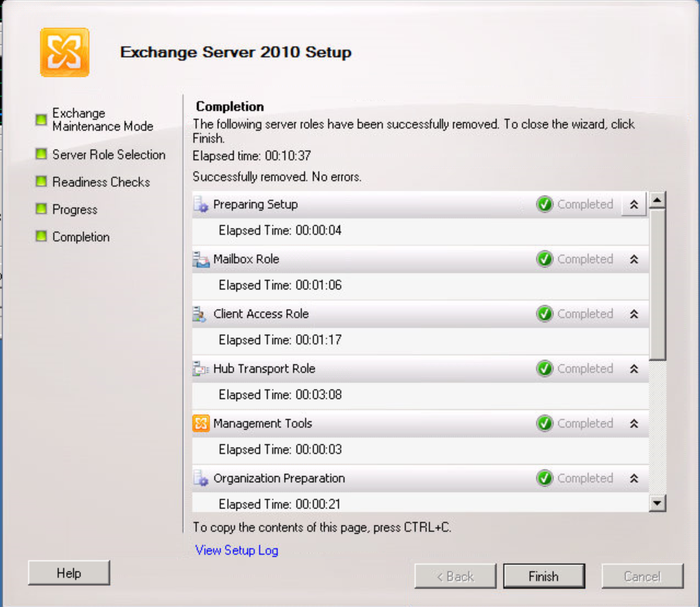Click the Hub Transport Role icon
Image resolution: width=700 pixels, height=607 pixels.
pyautogui.click(x=201, y=369)
